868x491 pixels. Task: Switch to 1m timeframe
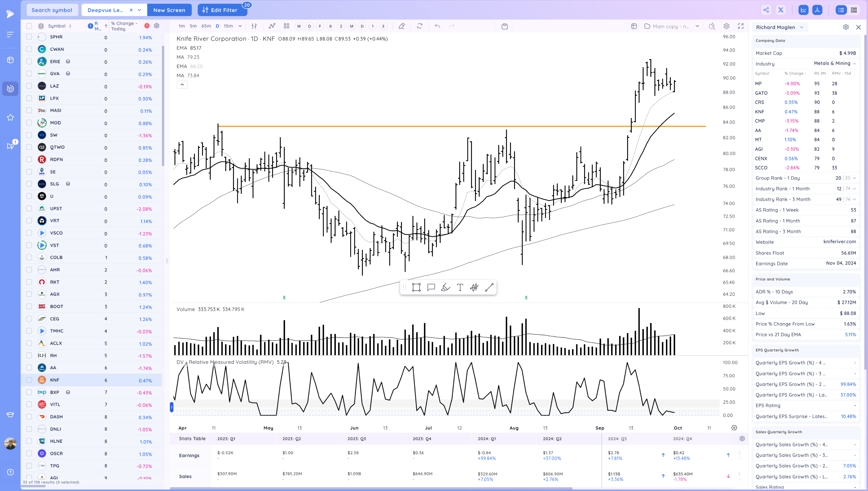[182, 26]
